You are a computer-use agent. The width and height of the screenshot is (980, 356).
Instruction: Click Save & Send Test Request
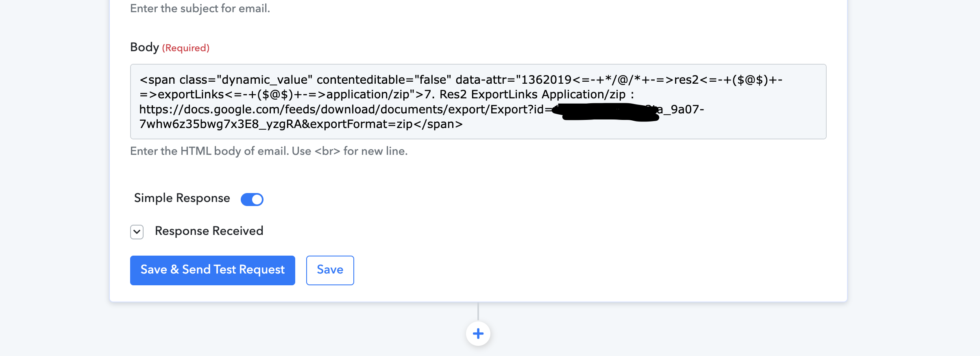click(213, 270)
